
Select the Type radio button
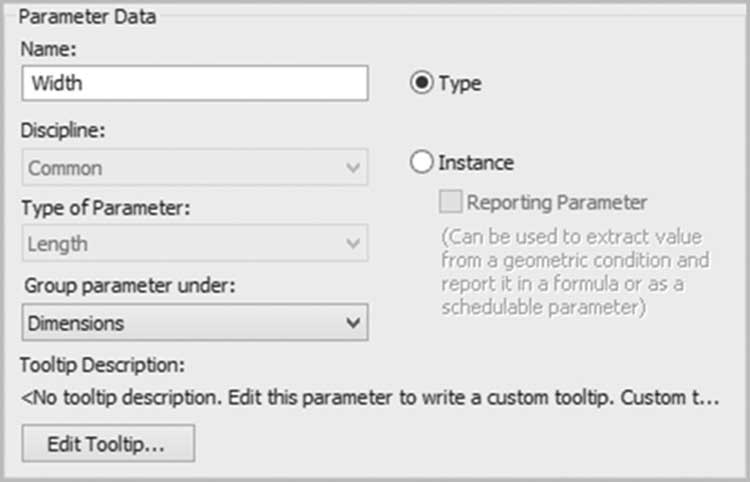pos(421,83)
